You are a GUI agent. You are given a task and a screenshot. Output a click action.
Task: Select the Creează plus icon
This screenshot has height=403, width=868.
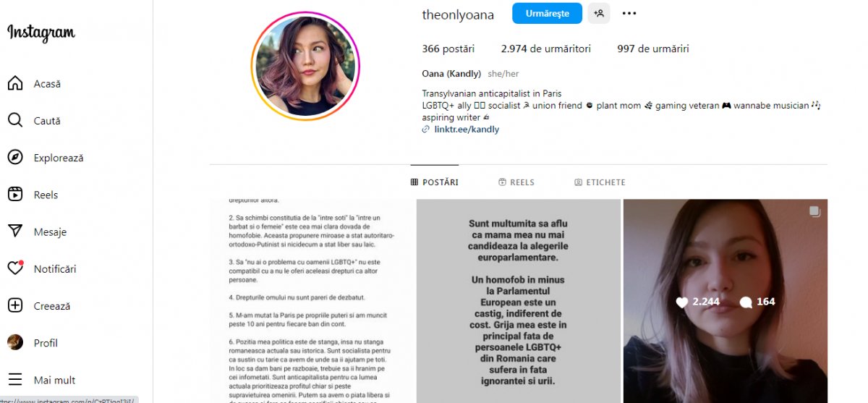(x=15, y=305)
